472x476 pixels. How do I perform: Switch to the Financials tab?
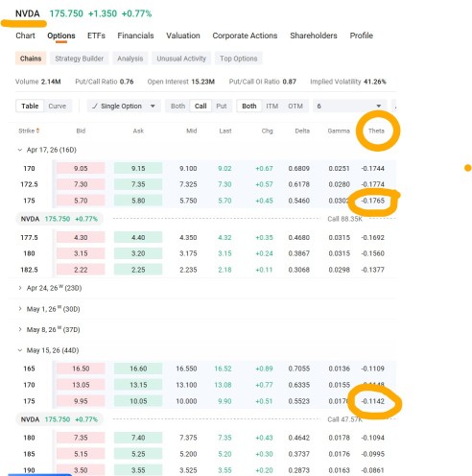(x=135, y=36)
